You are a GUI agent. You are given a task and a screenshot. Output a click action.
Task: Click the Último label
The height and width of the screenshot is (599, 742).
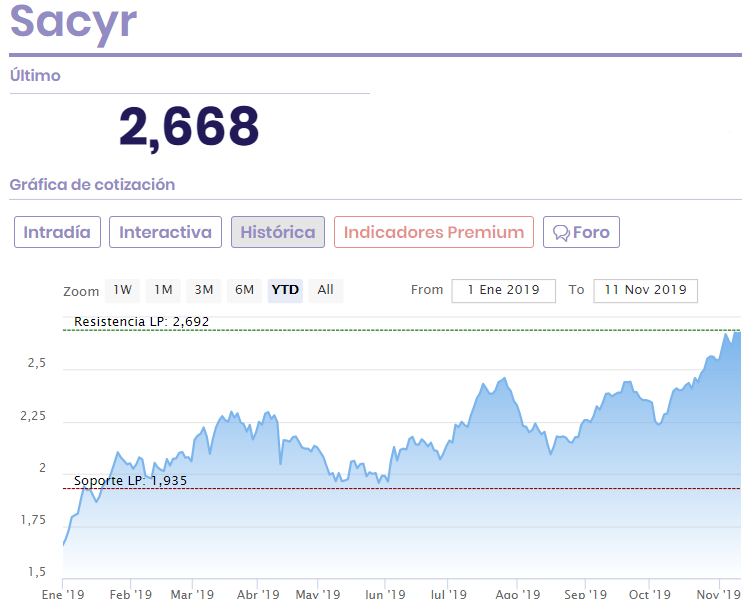35,76
